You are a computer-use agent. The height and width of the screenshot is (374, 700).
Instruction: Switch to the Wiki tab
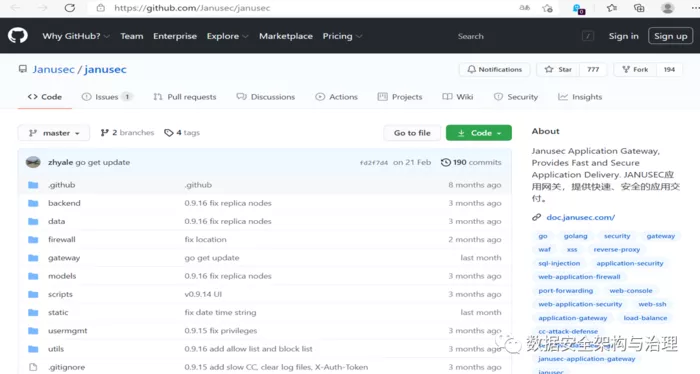tap(458, 97)
